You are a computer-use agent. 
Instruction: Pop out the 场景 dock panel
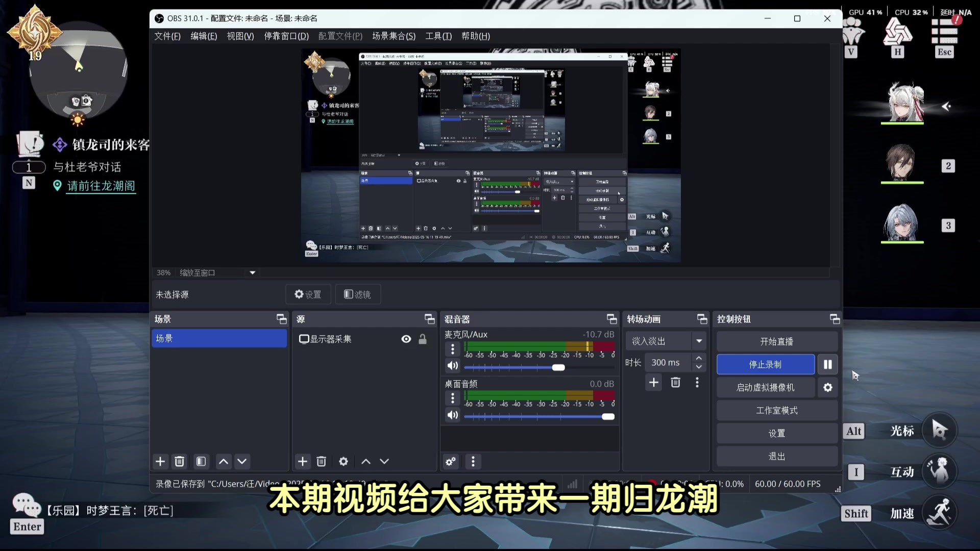tap(282, 319)
